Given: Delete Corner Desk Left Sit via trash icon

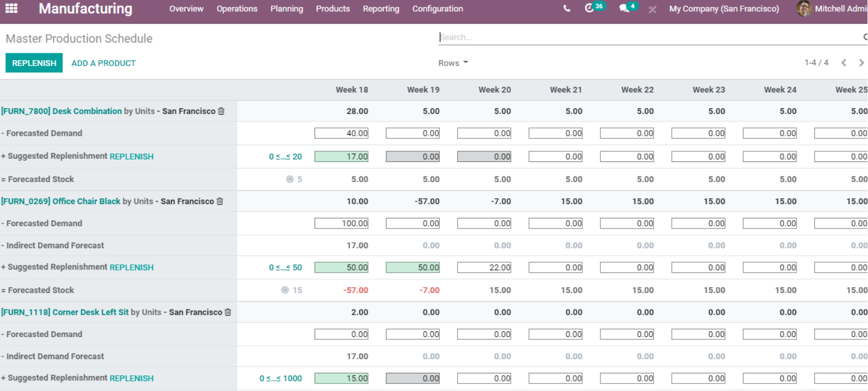Looking at the screenshot, I should [228, 312].
